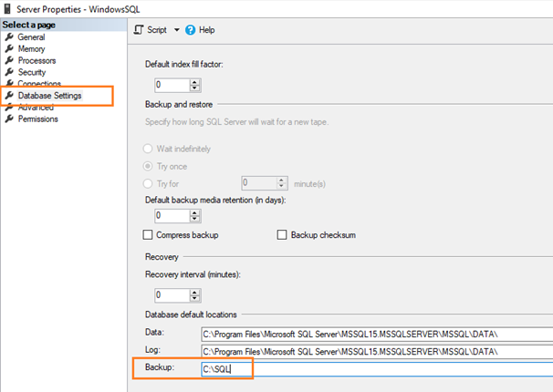Decrease backup media retention days

[194, 219]
